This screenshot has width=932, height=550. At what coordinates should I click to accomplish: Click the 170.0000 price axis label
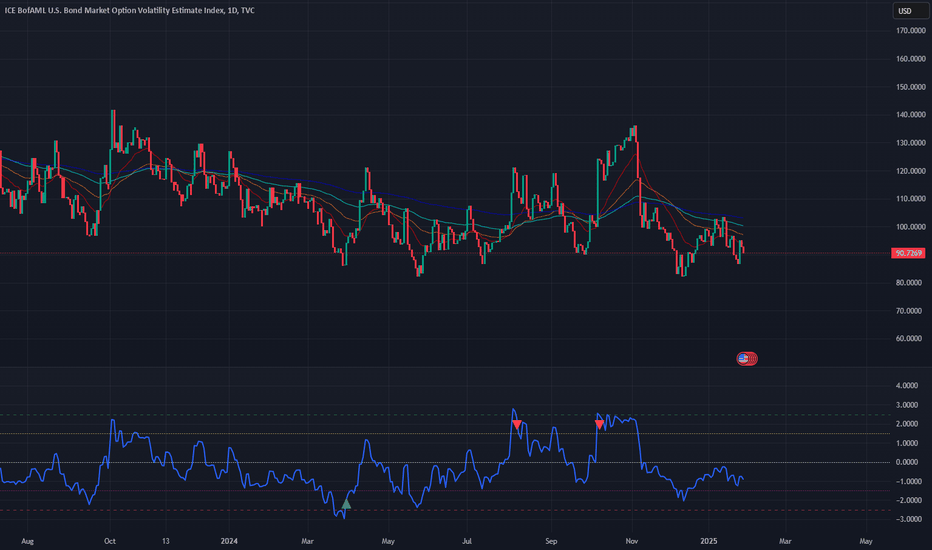(911, 30)
